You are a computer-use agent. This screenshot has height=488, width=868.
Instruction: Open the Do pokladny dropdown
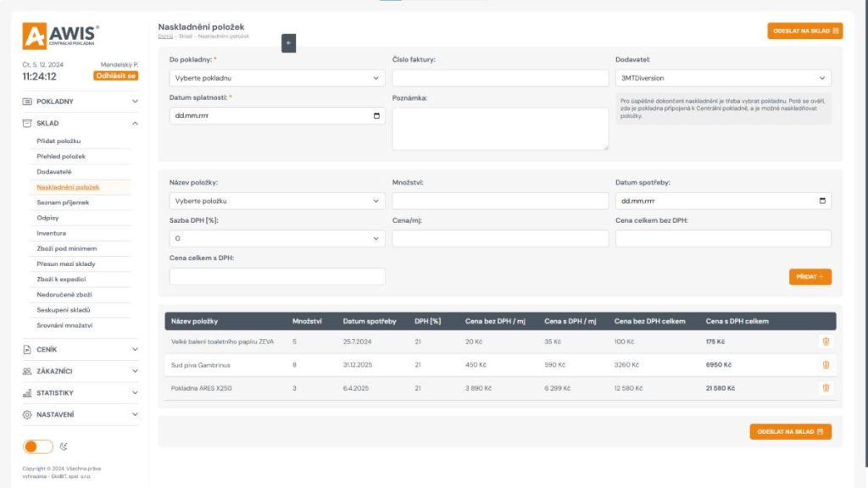(276, 78)
